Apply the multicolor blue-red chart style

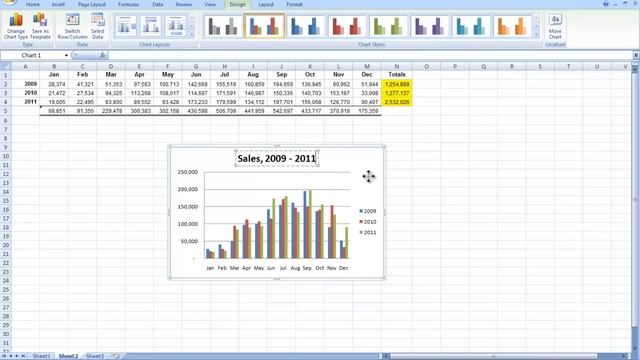tap(264, 26)
